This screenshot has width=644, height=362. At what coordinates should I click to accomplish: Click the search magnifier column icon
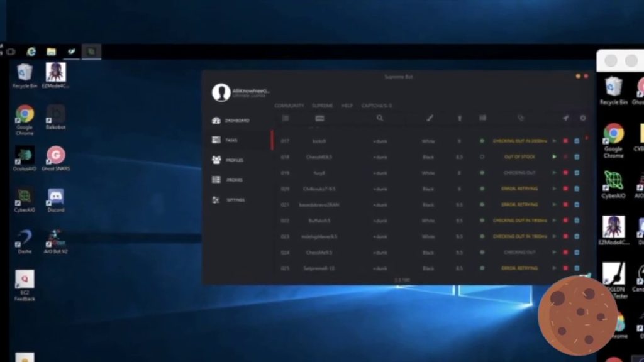pos(380,118)
